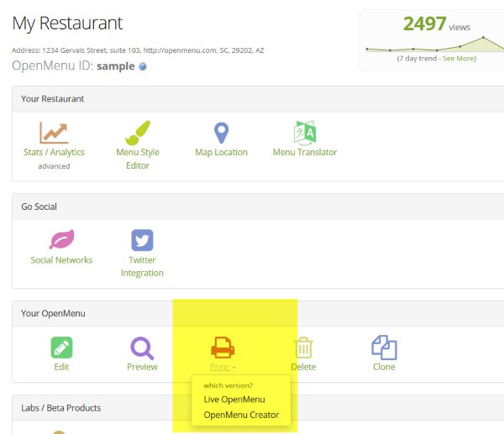The height and width of the screenshot is (434, 504).
Task: Select Live OpenMenu from Print menu
Action: [x=234, y=399]
